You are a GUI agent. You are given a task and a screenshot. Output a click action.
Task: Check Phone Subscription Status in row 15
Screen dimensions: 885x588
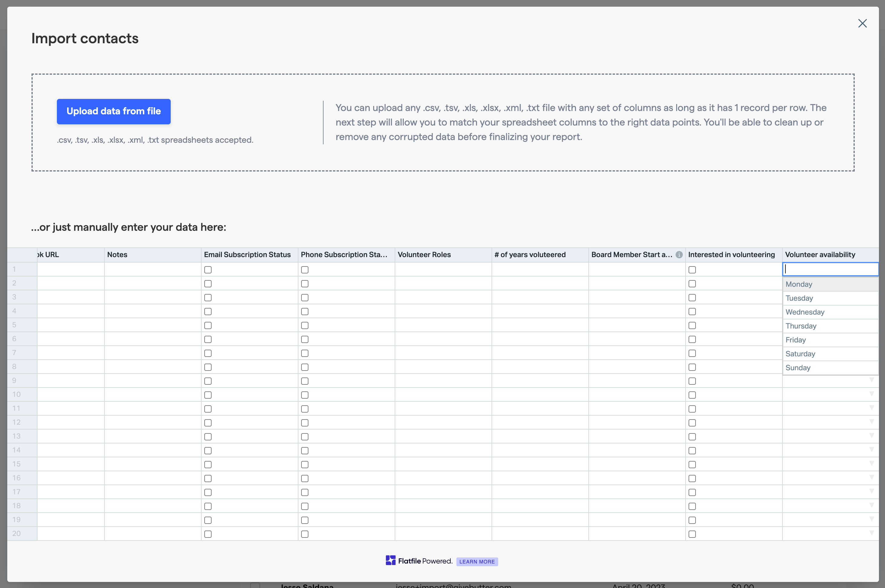[x=304, y=465]
